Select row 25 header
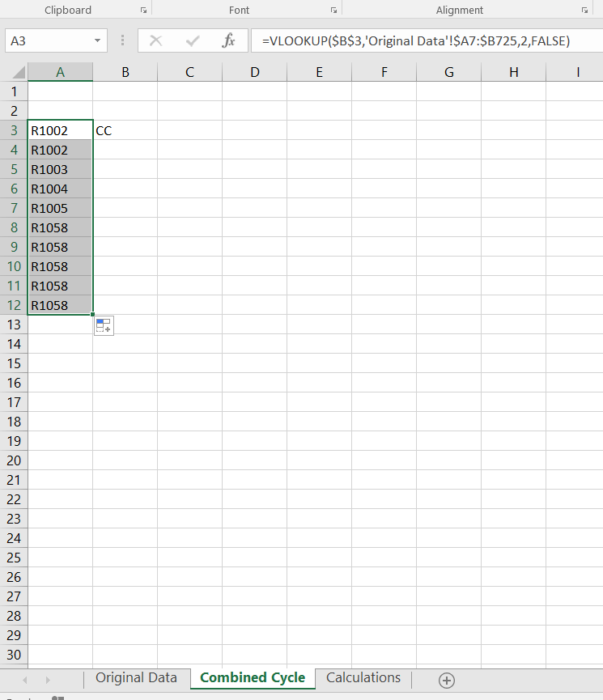The height and width of the screenshot is (700, 603). coord(14,558)
